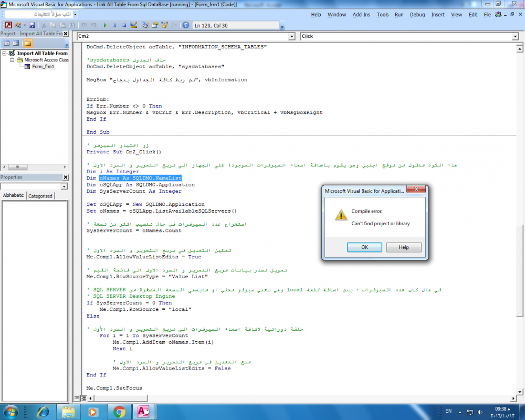Open the Cm2 object dropdown
Screen dimensions: 525x420
click(x=291, y=36)
